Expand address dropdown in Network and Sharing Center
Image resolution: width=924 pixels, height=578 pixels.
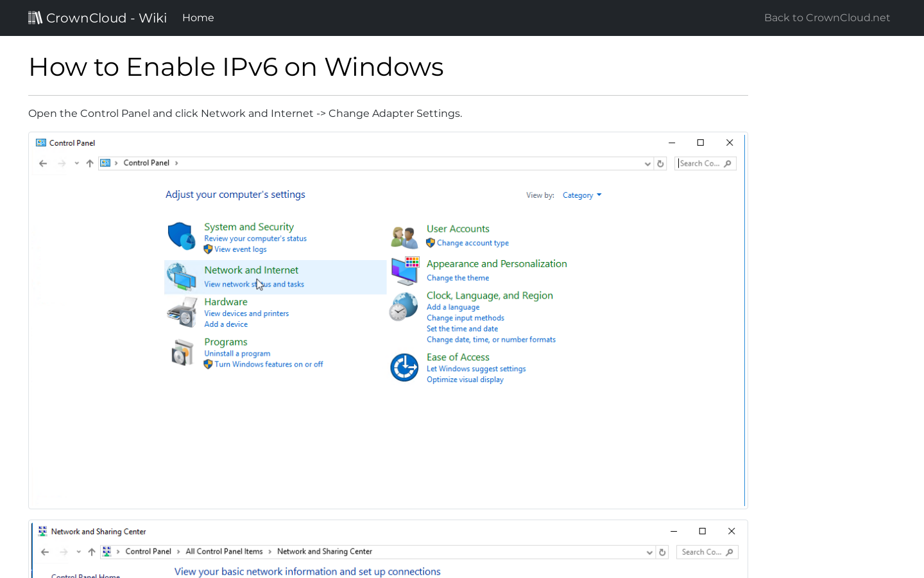pyautogui.click(x=649, y=552)
